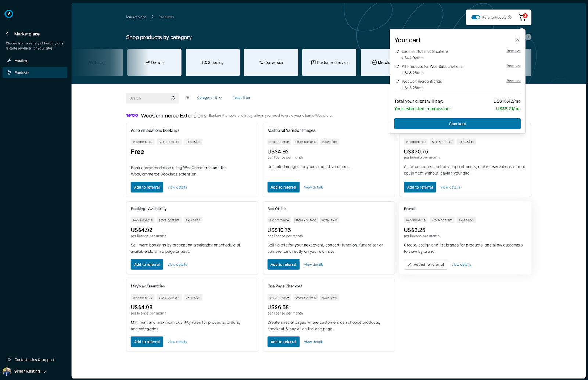The width and height of the screenshot is (588, 380).
Task: Open the Marketplace breadcrumb link
Action: click(136, 17)
